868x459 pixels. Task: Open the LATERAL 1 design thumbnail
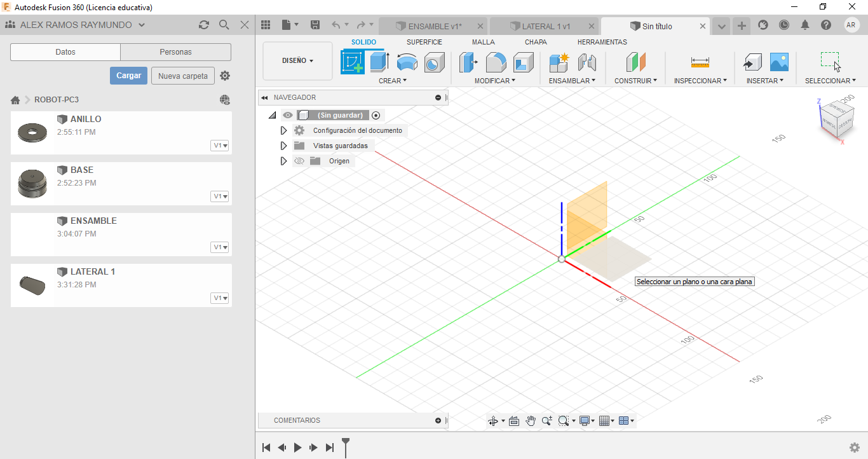32,285
